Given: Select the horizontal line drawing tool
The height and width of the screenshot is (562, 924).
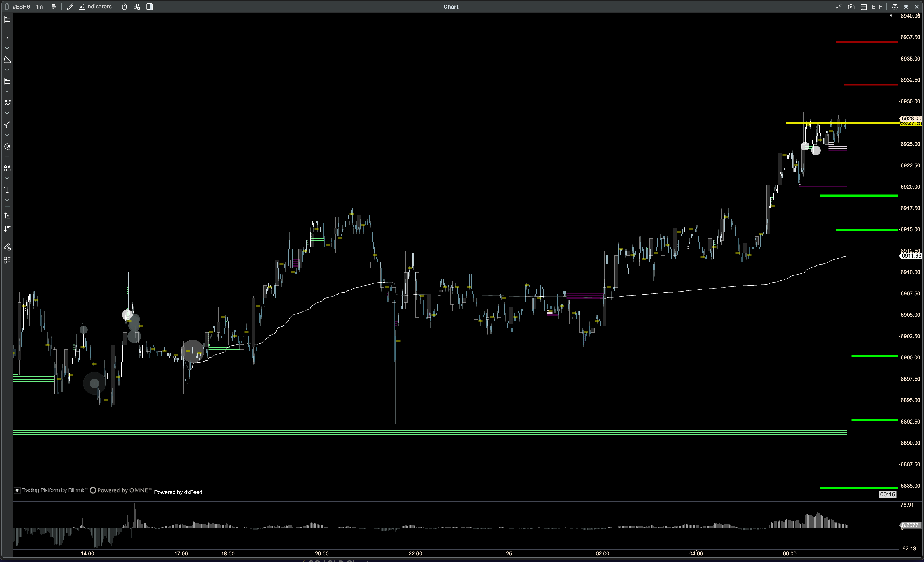Looking at the screenshot, I should [x=7, y=38].
